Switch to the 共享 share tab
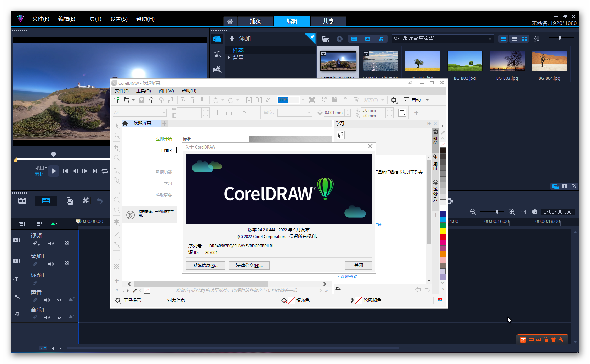The width and height of the screenshot is (590, 364). (328, 21)
